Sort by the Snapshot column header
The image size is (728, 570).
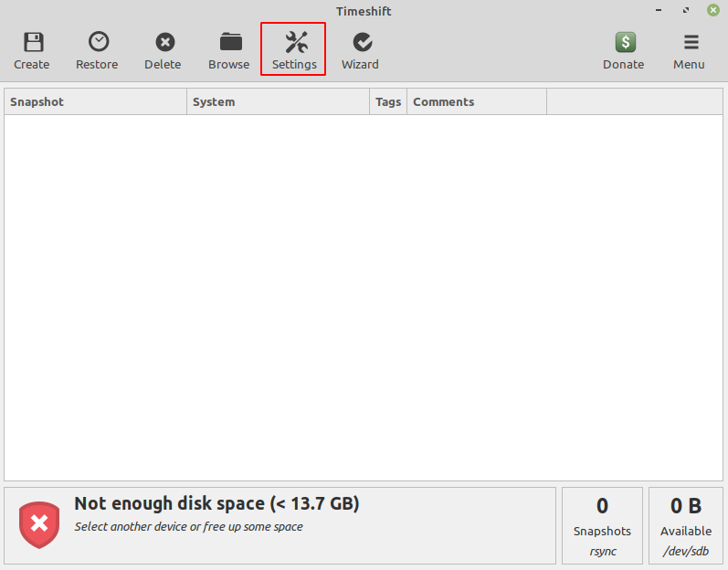point(95,102)
